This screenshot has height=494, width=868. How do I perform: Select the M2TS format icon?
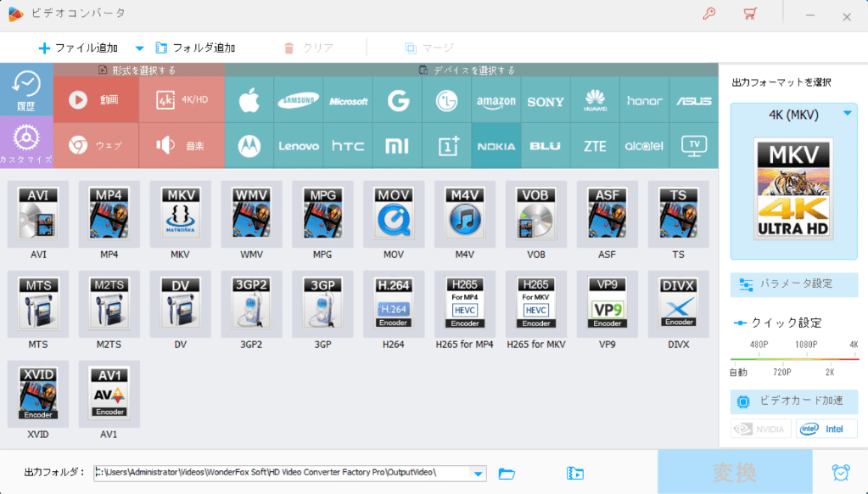coord(109,304)
